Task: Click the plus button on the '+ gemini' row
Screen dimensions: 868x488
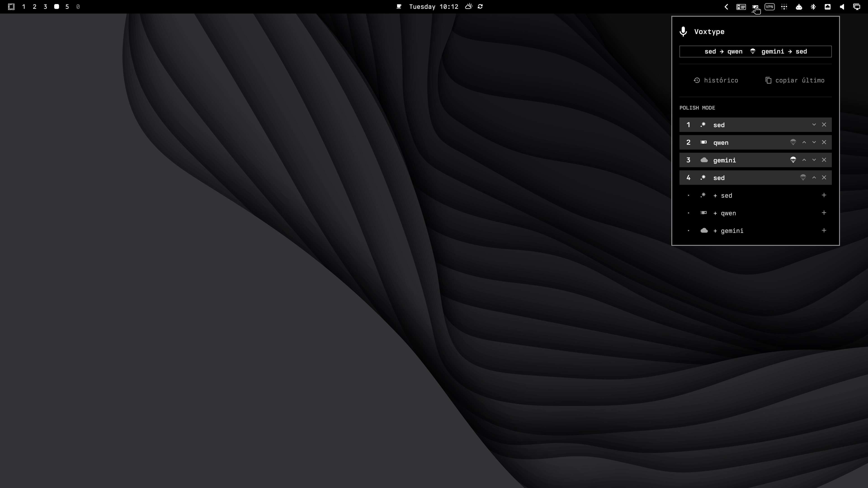Action: pos(824,231)
